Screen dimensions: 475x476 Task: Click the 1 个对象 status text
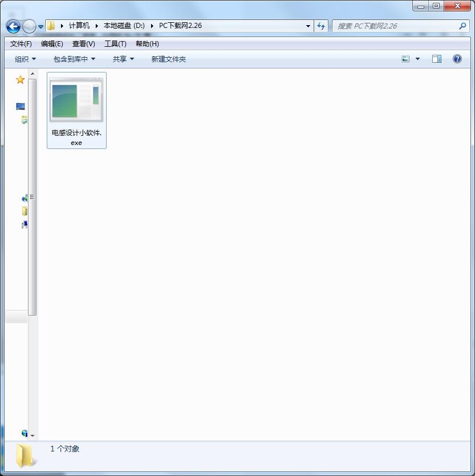[x=64, y=449]
